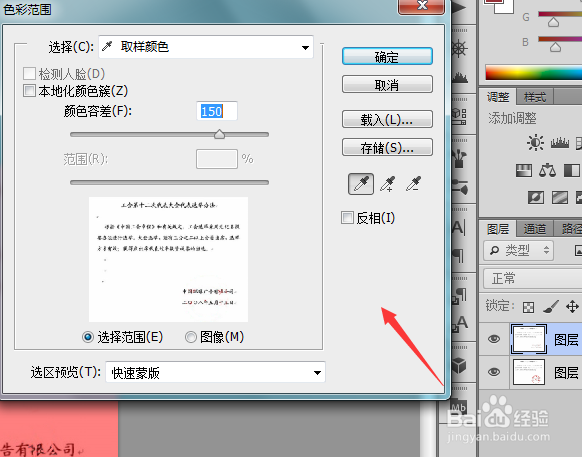Close the 色彩范围 dialog
The image size is (582, 457).
click(421, 6)
